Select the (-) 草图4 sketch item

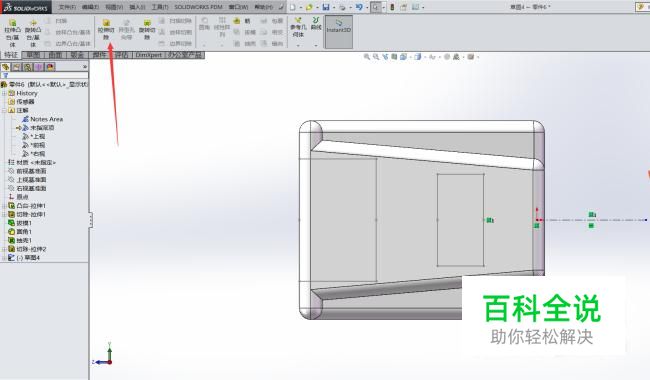click(28, 258)
